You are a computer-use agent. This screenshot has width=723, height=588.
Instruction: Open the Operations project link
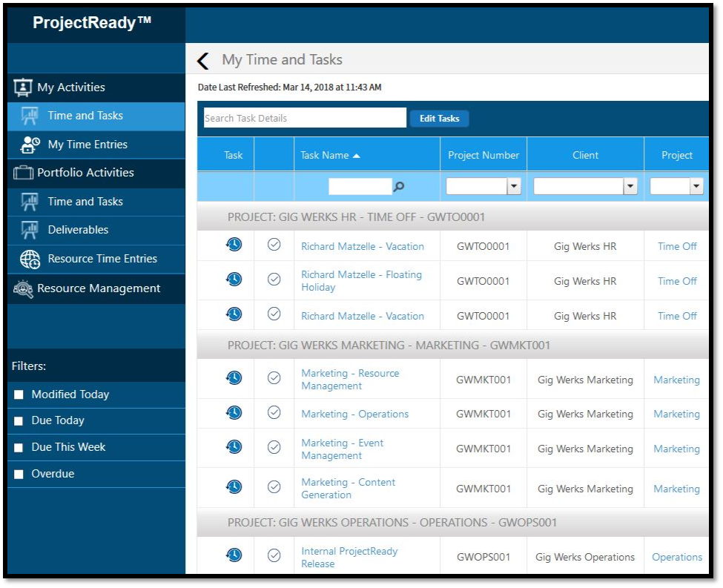point(676,557)
